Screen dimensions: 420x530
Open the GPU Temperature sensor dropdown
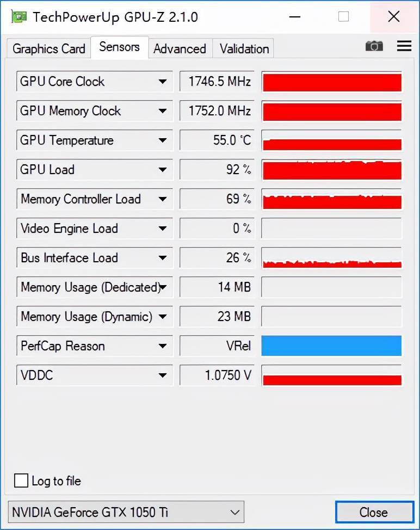tap(163, 140)
